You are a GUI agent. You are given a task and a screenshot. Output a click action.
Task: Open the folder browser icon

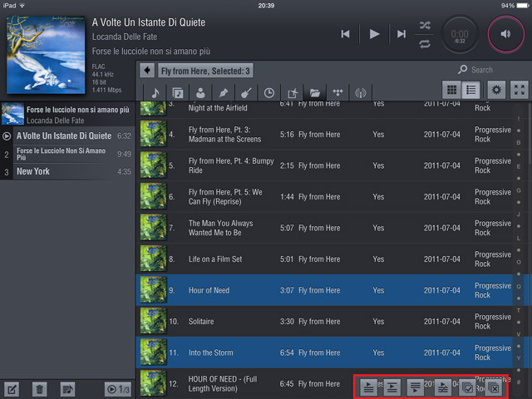point(315,92)
